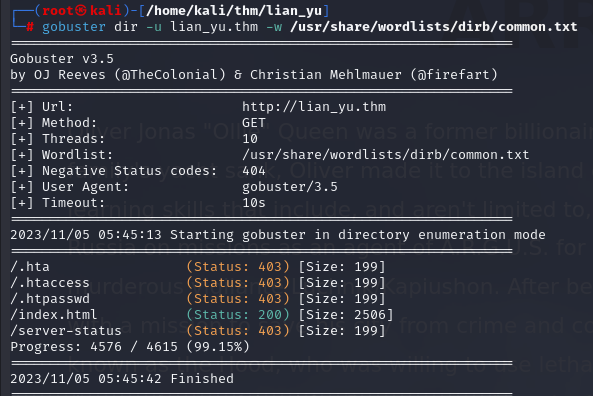Image resolution: width=593 pixels, height=396 pixels.
Task: Click the User Agent gobuster/3.5 value
Action: tap(290, 187)
